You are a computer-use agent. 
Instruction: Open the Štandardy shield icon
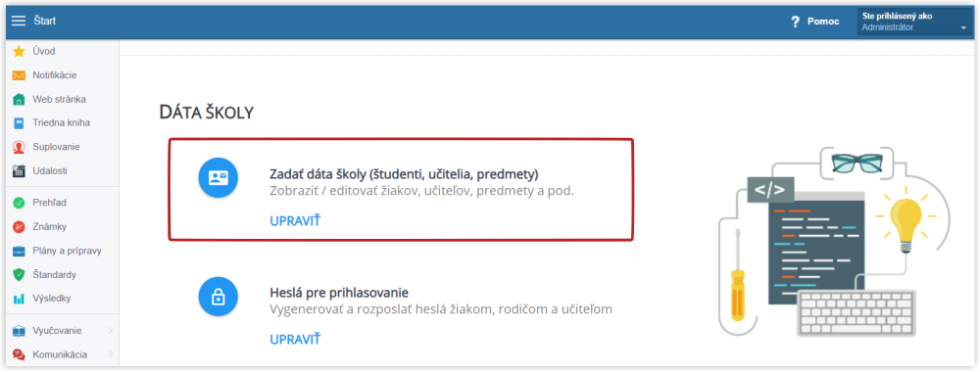[19, 275]
